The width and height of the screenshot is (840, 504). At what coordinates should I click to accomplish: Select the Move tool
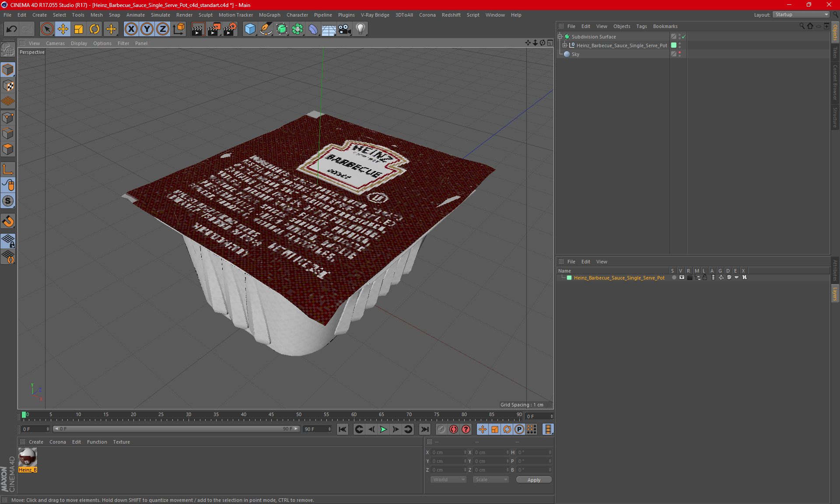coord(63,29)
